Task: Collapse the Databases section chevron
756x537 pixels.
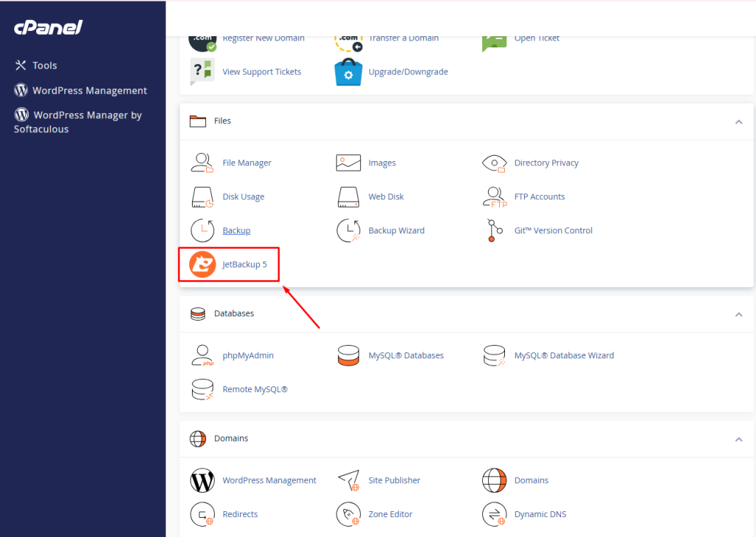Action: [x=738, y=315]
